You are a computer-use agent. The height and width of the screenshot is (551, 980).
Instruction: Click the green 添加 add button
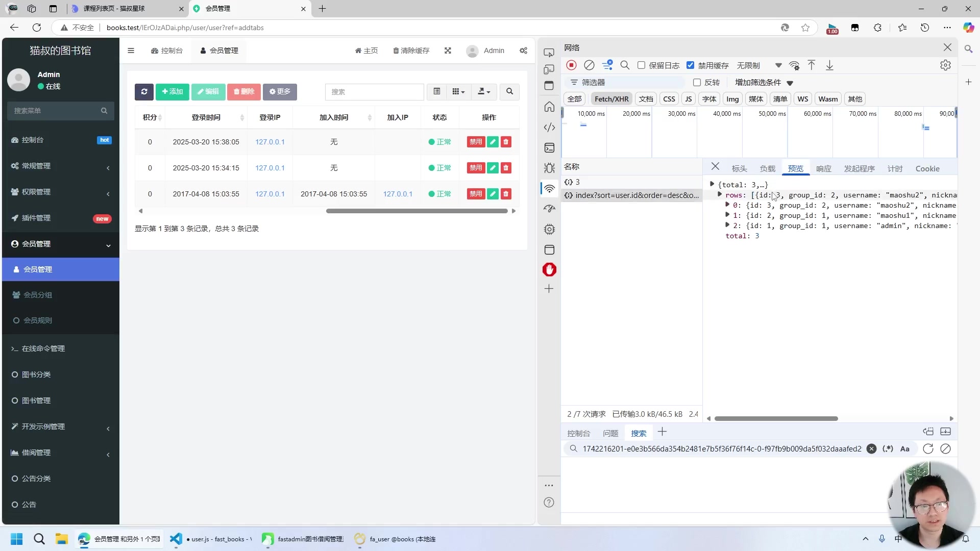coord(172,92)
